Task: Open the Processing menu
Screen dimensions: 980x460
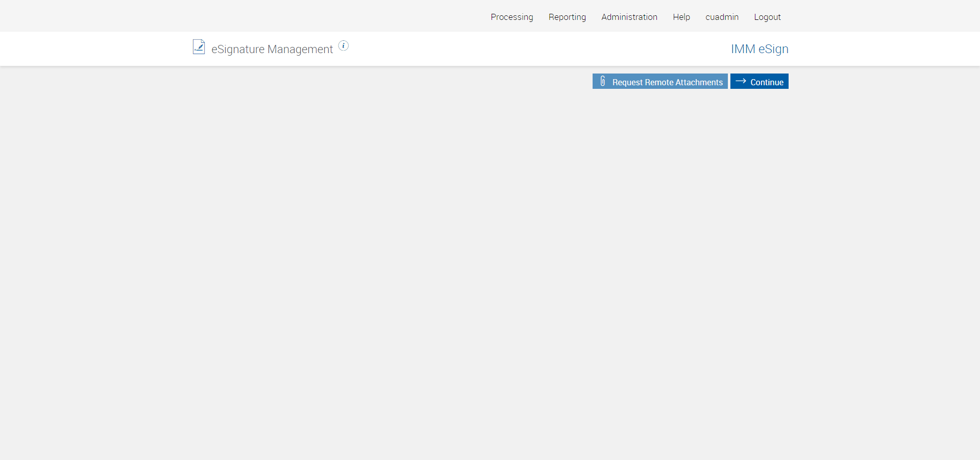Action: pyautogui.click(x=511, y=17)
